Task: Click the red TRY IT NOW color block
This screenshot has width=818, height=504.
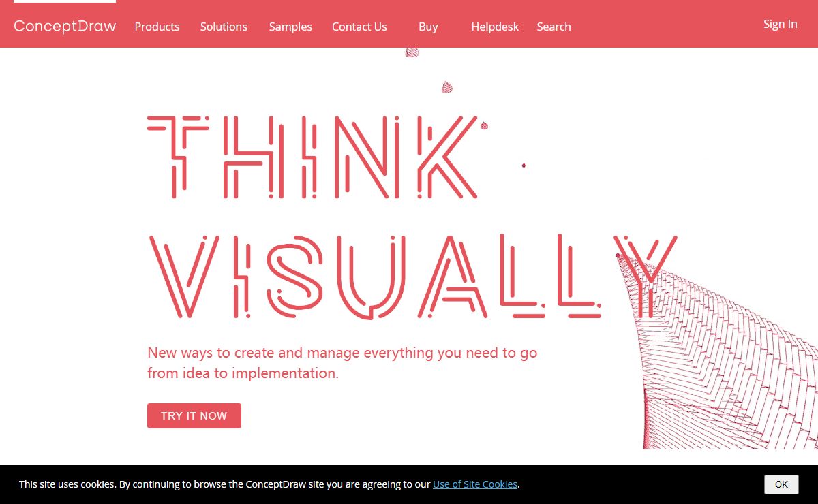Action: pos(194,415)
